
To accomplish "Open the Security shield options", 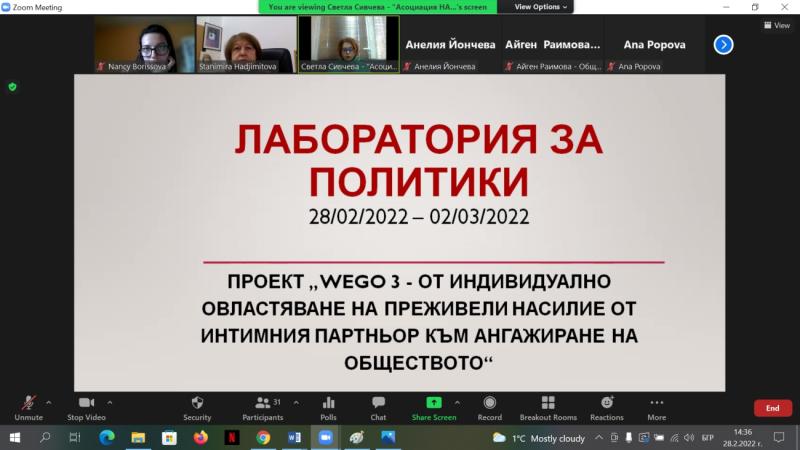I will (x=197, y=403).
